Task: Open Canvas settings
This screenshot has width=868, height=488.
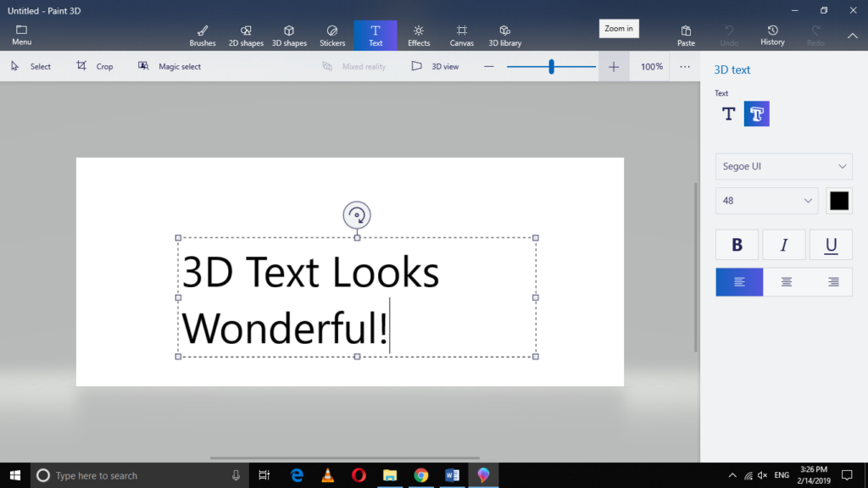Action: [462, 36]
